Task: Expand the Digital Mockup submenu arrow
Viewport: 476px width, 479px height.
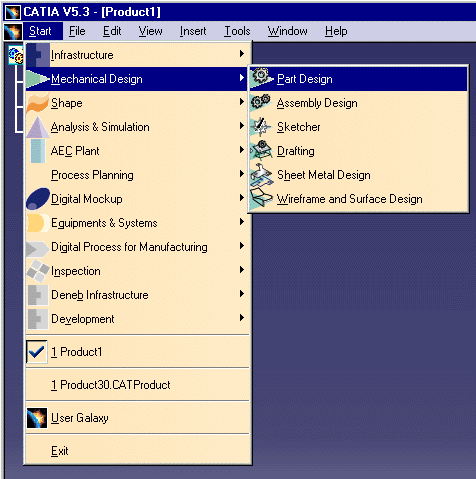Action: 242,198
